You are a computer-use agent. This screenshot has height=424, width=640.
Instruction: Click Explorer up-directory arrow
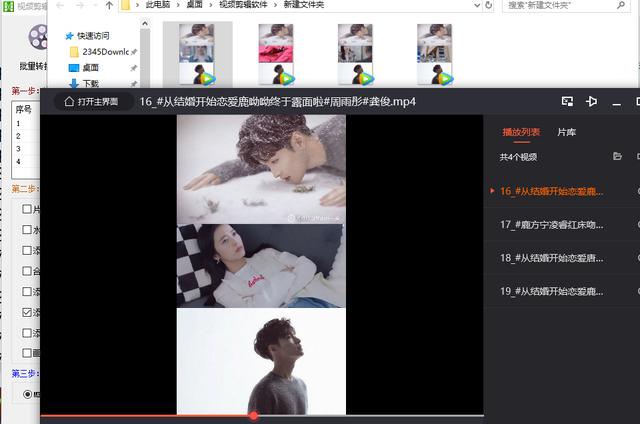[109, 5]
